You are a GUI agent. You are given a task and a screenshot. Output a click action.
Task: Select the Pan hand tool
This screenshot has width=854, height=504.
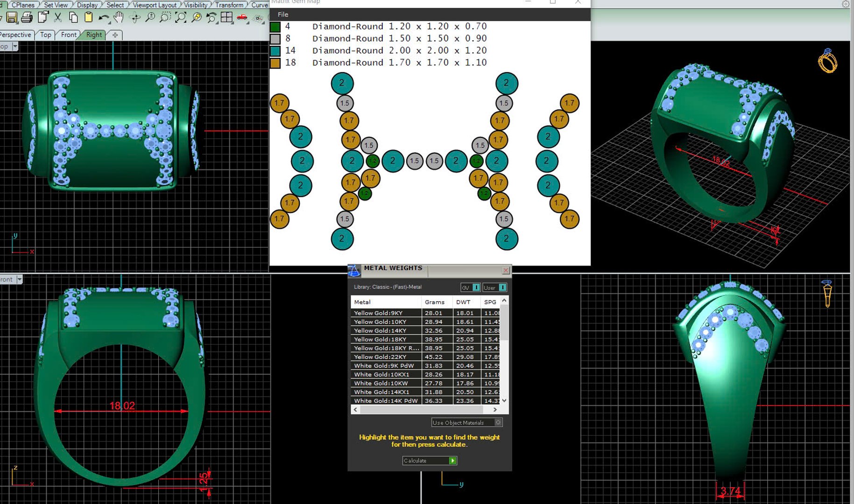[119, 18]
